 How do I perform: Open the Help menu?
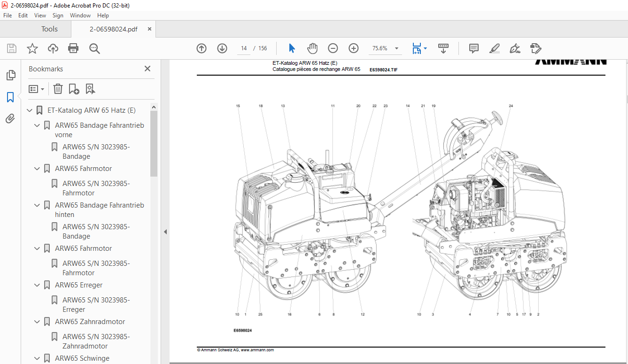103,15
